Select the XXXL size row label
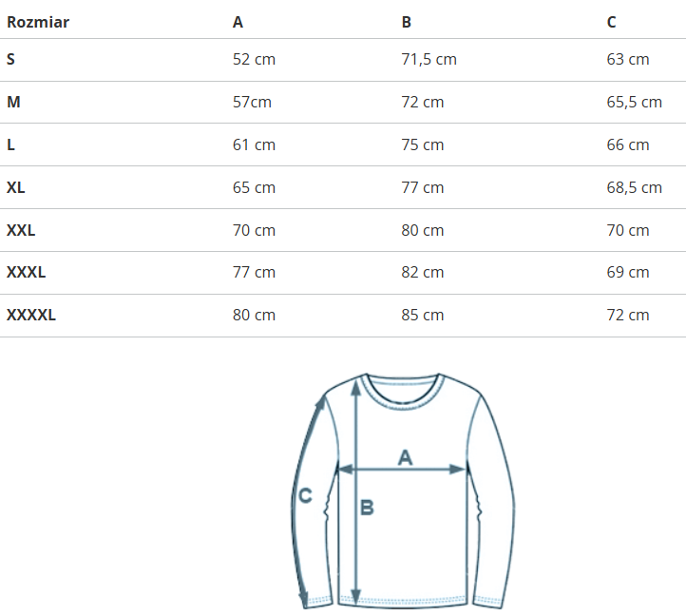Image resolution: width=686 pixels, height=616 pixels. point(27,272)
